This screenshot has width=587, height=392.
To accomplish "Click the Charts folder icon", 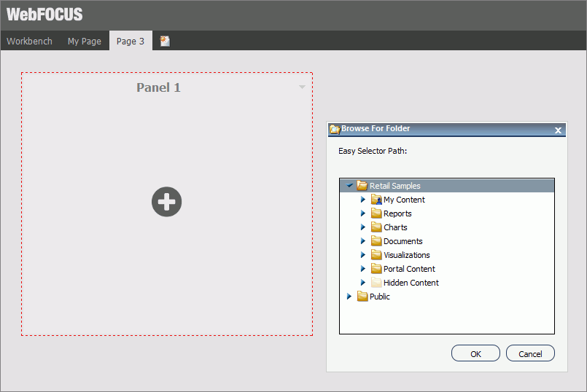I will tap(376, 227).
